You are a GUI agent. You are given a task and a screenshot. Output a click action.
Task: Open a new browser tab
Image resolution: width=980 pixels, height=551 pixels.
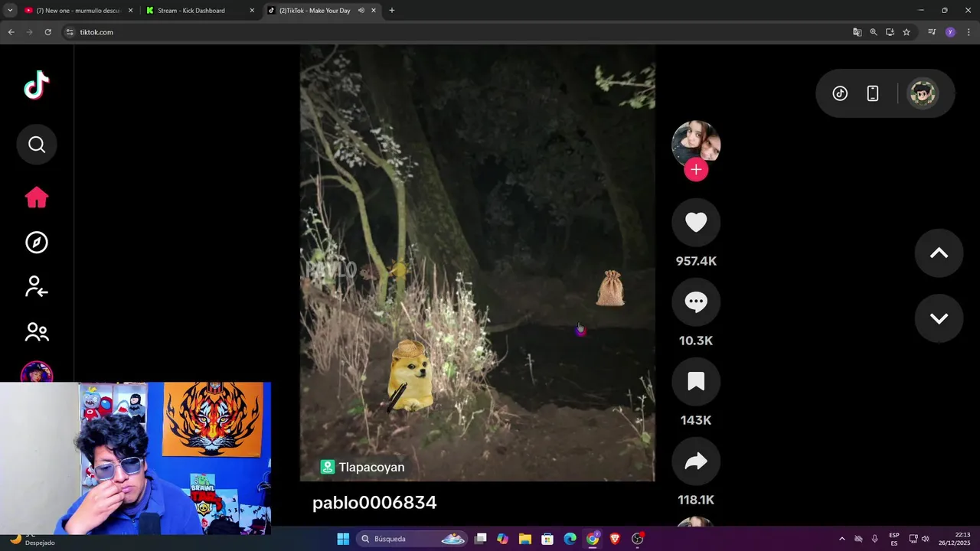392,11
